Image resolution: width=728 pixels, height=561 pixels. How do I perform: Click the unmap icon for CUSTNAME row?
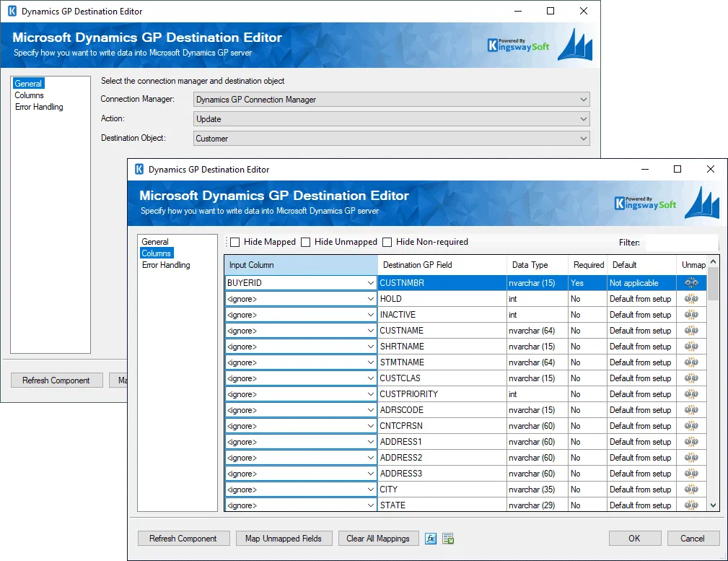690,331
